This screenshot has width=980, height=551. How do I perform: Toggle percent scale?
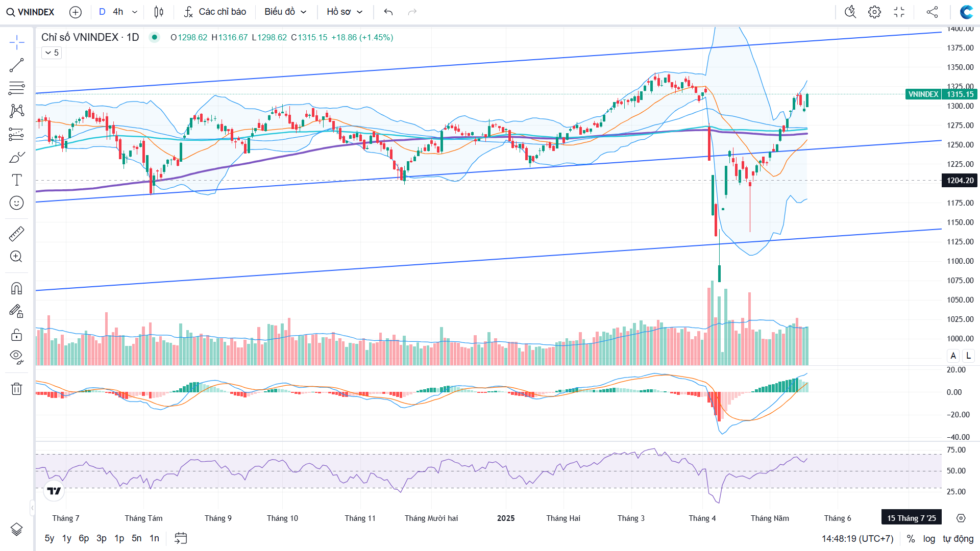(x=911, y=539)
